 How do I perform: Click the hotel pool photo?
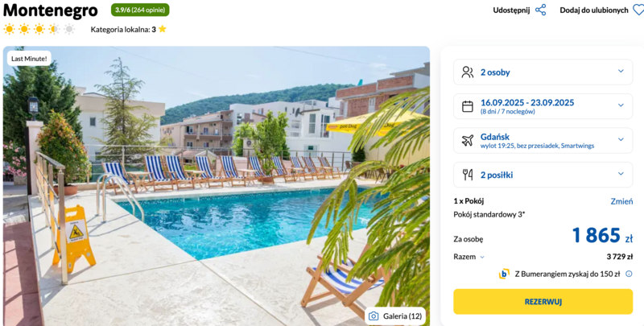click(x=217, y=186)
